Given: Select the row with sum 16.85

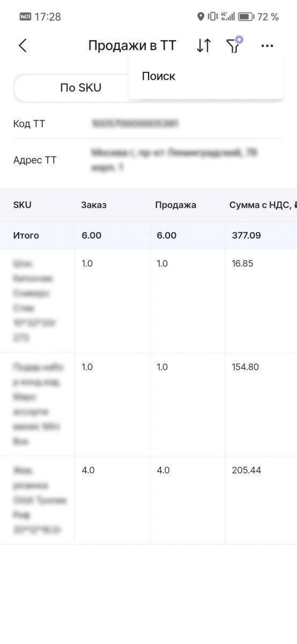Looking at the screenshot, I should pyautogui.click(x=148, y=301).
